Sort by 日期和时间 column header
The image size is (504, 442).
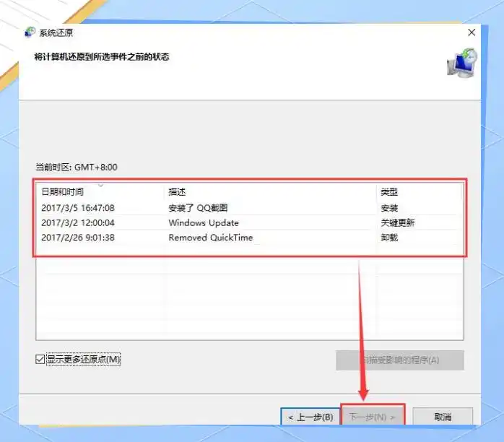point(100,192)
